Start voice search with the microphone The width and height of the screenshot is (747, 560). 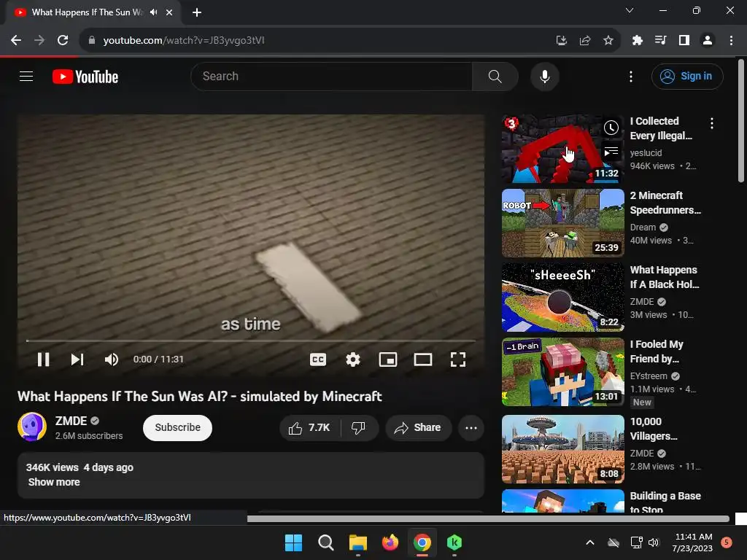tap(544, 76)
